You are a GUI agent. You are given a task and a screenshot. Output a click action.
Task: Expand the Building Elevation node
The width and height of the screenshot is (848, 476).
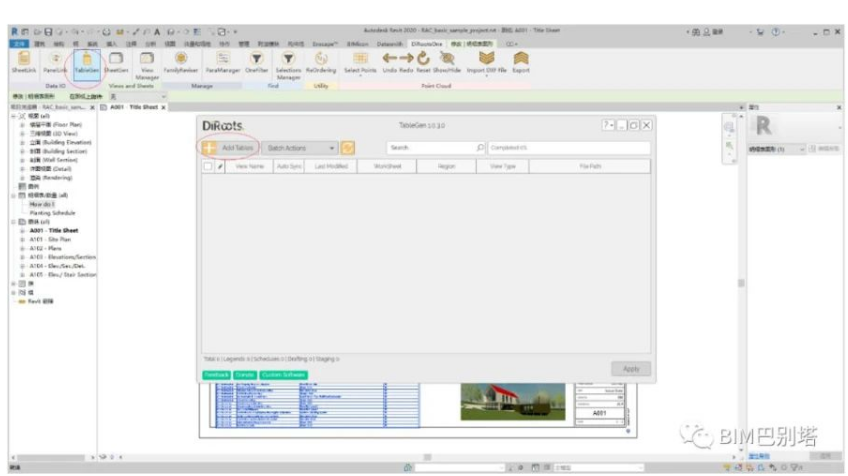(22, 142)
